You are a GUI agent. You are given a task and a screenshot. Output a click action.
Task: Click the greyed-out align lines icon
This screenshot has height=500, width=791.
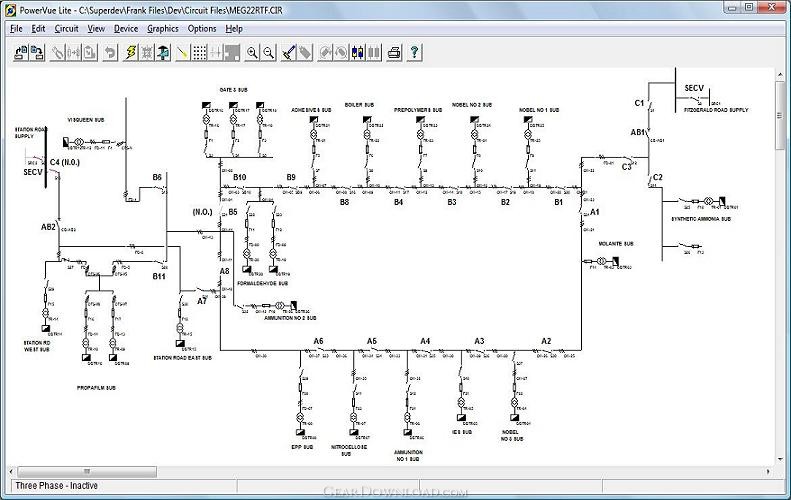(215, 52)
